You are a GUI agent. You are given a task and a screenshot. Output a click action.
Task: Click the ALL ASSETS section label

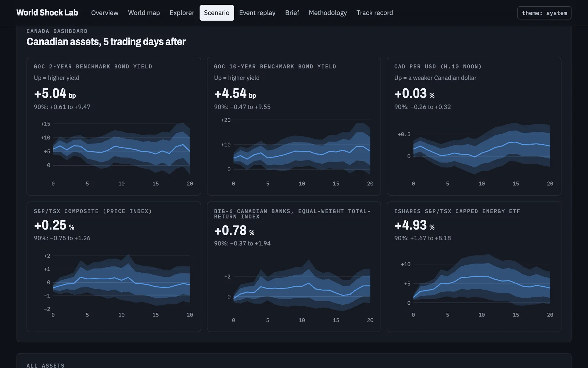[x=46, y=365]
